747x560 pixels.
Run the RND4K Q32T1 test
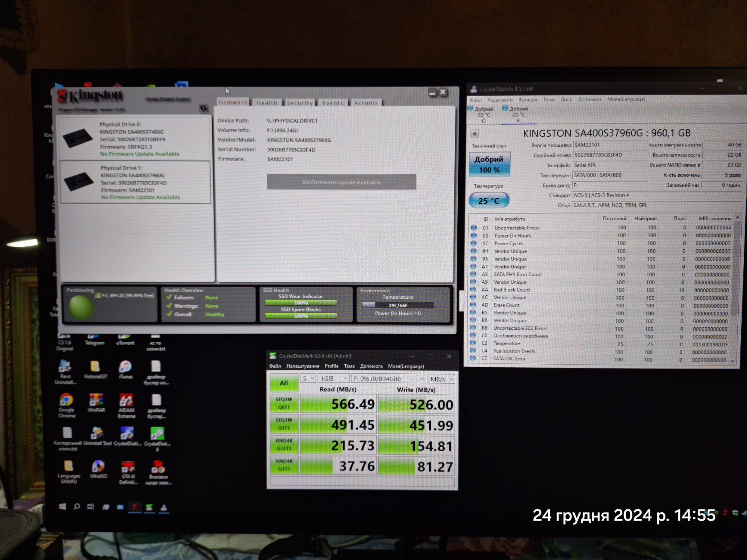click(x=284, y=444)
